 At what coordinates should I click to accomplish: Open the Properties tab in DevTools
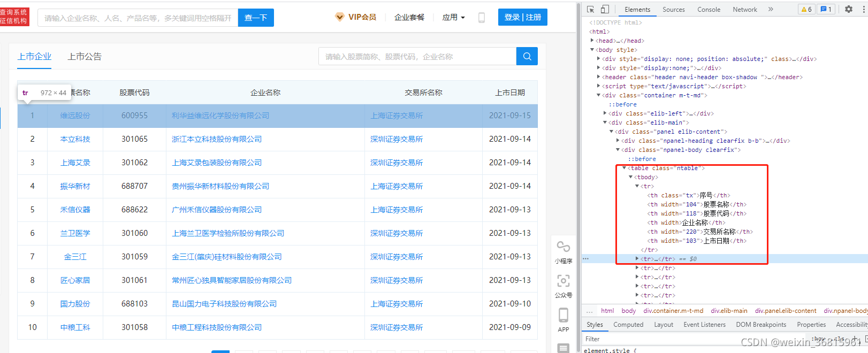click(x=811, y=325)
